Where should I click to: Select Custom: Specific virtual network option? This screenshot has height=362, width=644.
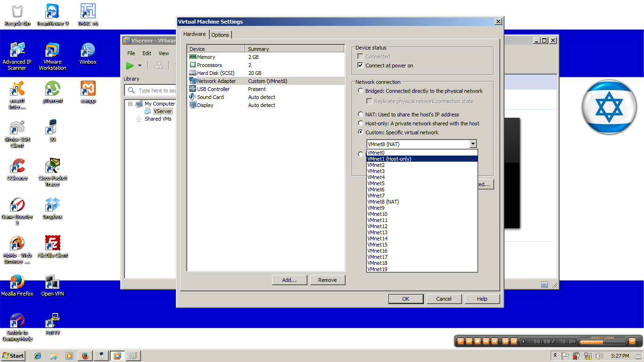pos(361,132)
